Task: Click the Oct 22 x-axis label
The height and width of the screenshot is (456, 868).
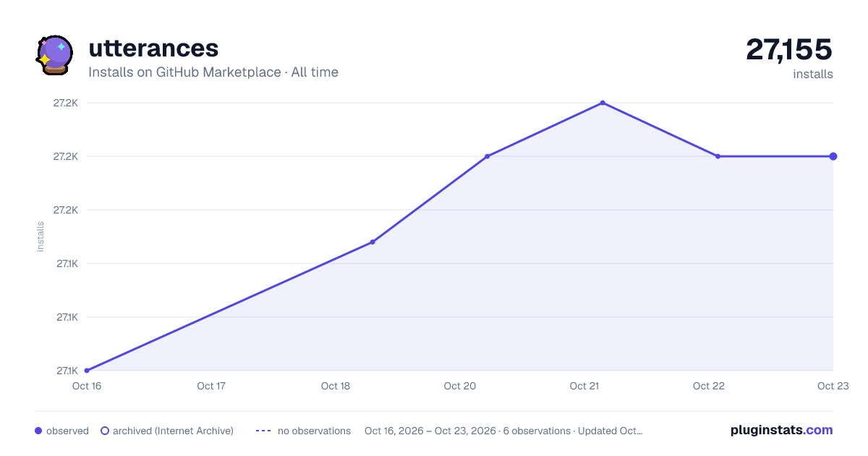Action: pos(709,386)
